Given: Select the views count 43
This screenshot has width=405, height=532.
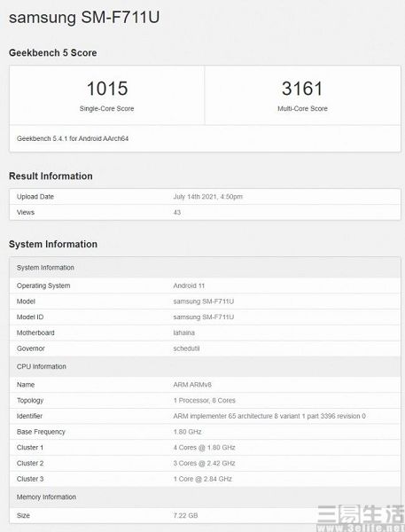Looking at the screenshot, I should (177, 213).
